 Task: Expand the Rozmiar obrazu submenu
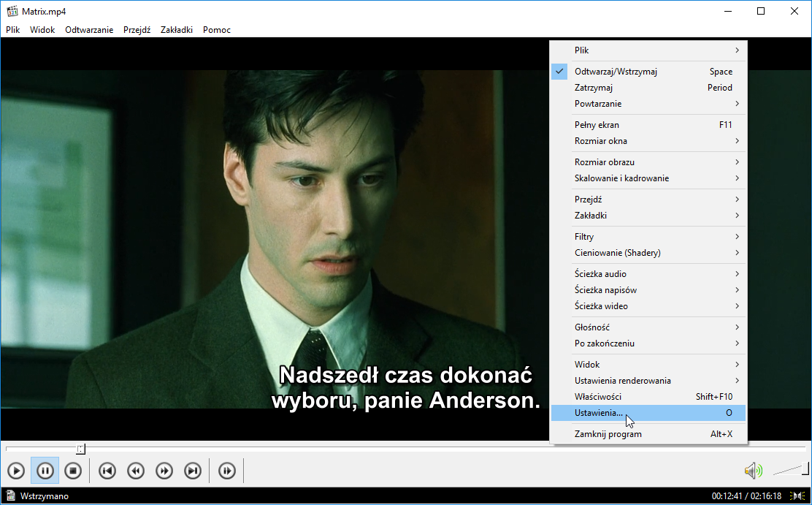coord(648,162)
